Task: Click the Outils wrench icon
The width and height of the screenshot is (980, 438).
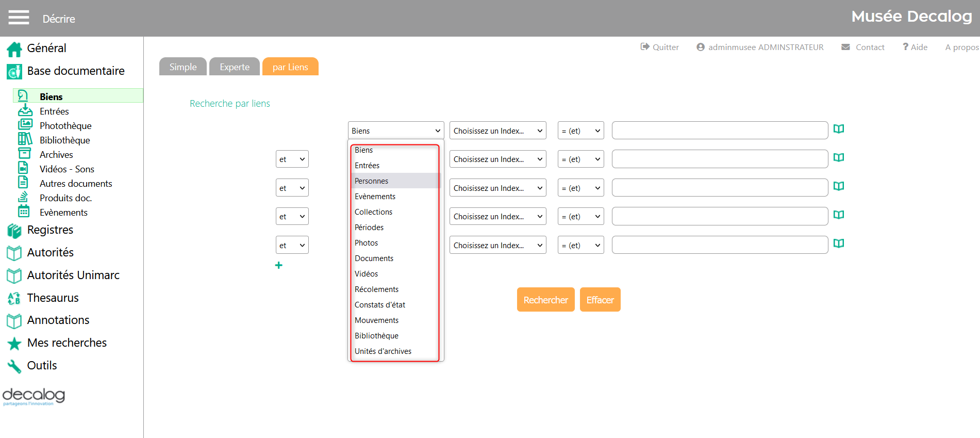Action: point(14,366)
